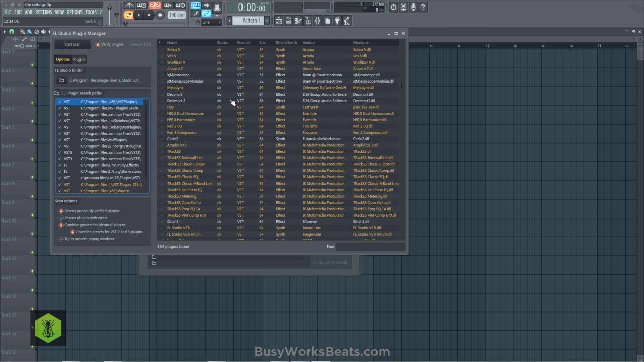
Task: Toggle Rescan previously verified plugins
Action: (x=61, y=211)
